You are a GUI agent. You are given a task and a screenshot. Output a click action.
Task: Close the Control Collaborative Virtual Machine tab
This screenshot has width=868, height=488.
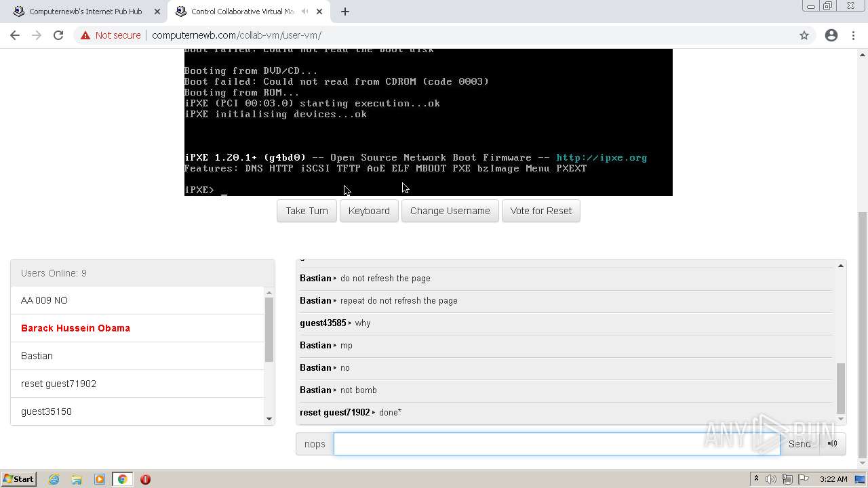pyautogui.click(x=319, y=12)
